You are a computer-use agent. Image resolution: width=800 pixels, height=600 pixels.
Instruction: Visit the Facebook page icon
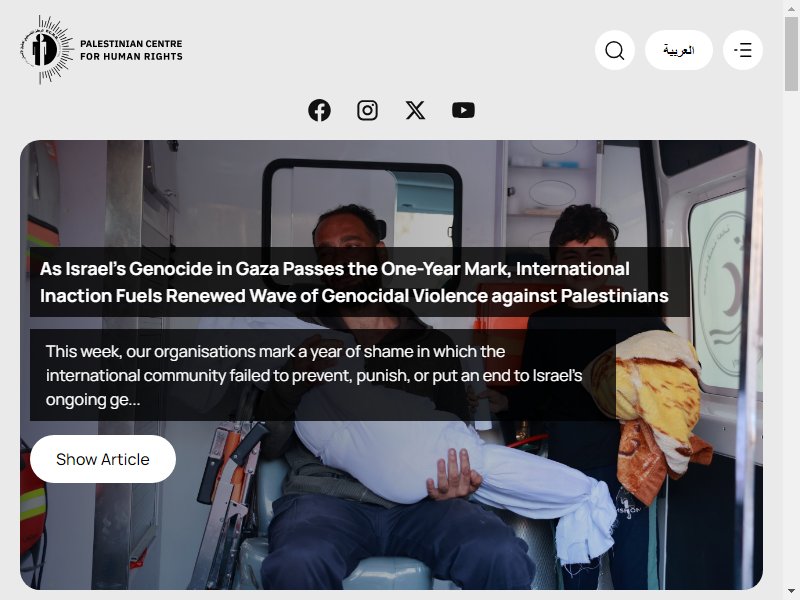319,110
